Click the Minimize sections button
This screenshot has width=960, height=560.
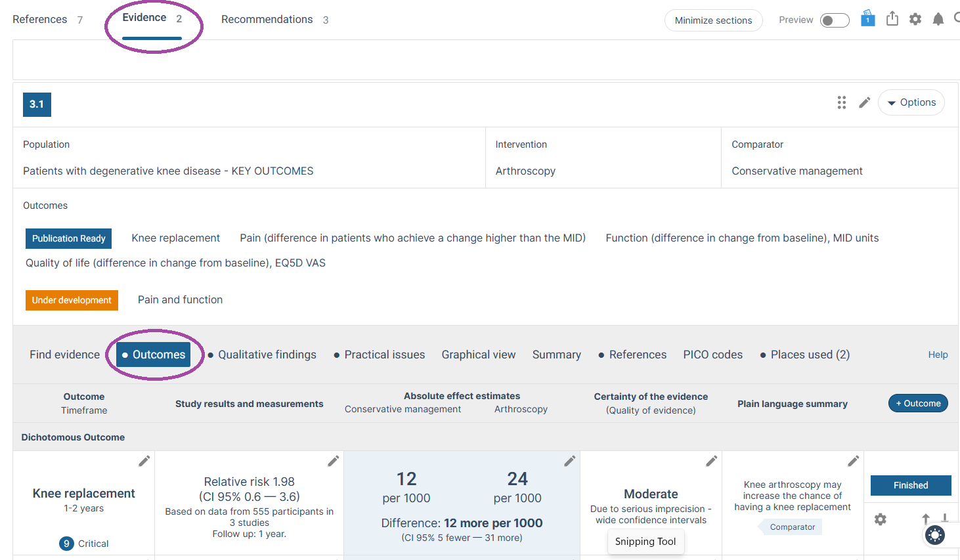tap(714, 20)
